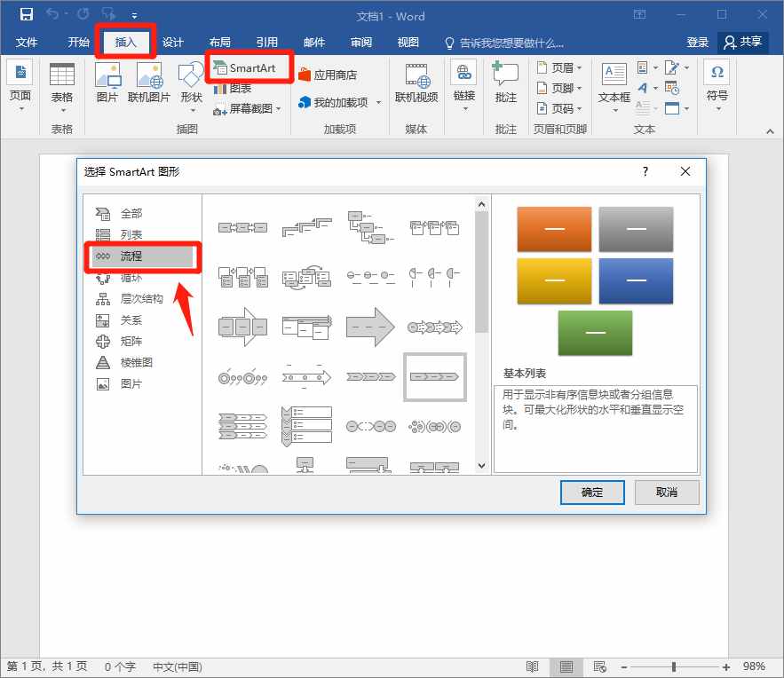Click the zoom out minus button
This screenshot has width=784, height=678.
coord(624,667)
